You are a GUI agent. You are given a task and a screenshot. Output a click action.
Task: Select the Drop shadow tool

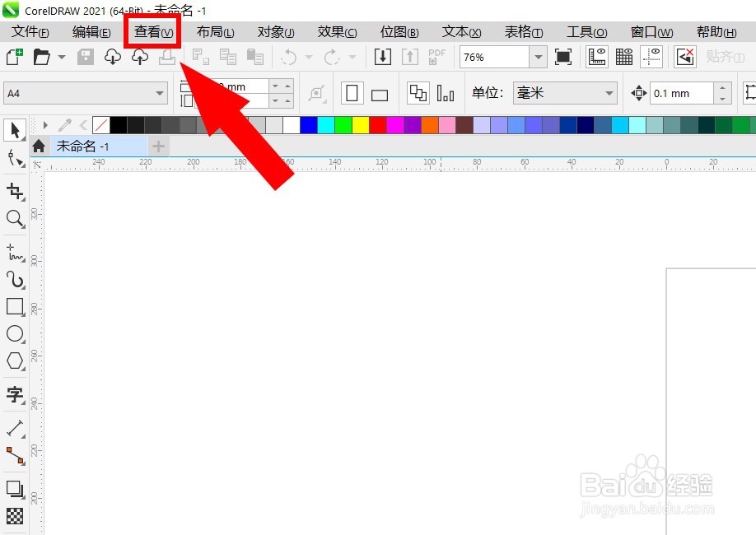click(15, 489)
